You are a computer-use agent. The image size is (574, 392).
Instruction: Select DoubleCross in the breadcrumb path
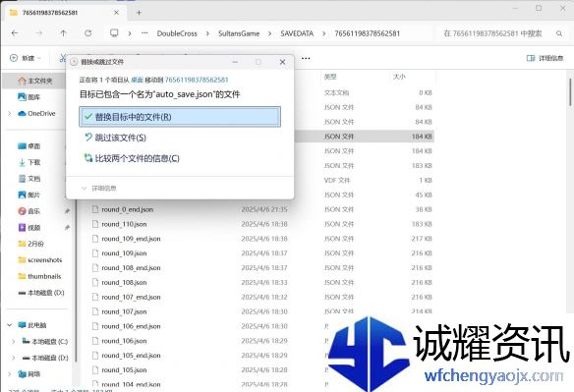[x=177, y=33]
